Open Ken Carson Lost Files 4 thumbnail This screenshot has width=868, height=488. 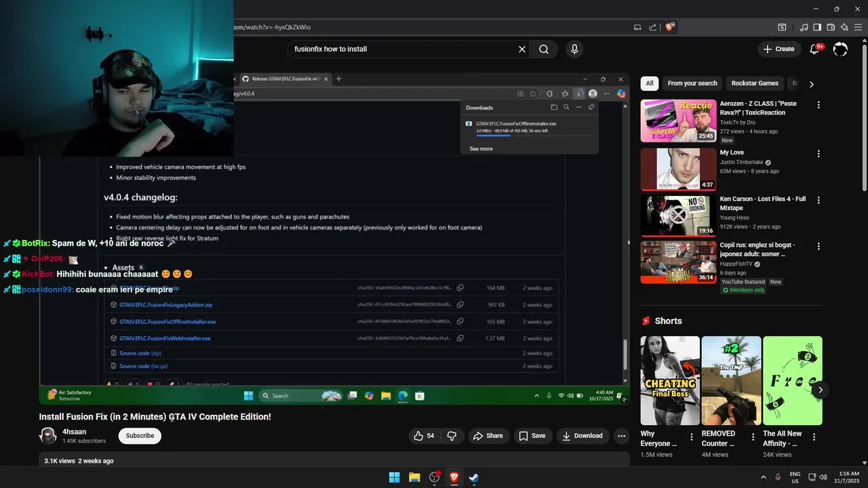pos(678,216)
